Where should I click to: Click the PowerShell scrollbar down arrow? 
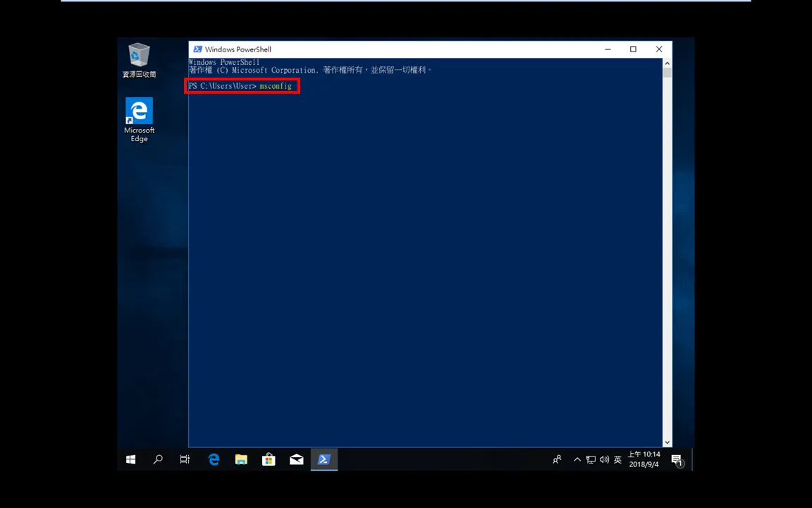667,442
